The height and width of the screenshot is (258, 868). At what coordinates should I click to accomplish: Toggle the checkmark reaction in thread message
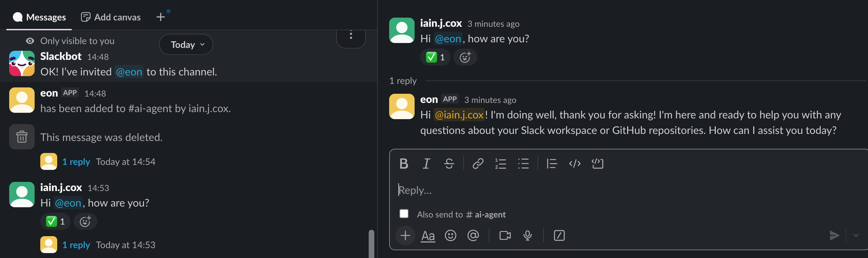point(435,57)
